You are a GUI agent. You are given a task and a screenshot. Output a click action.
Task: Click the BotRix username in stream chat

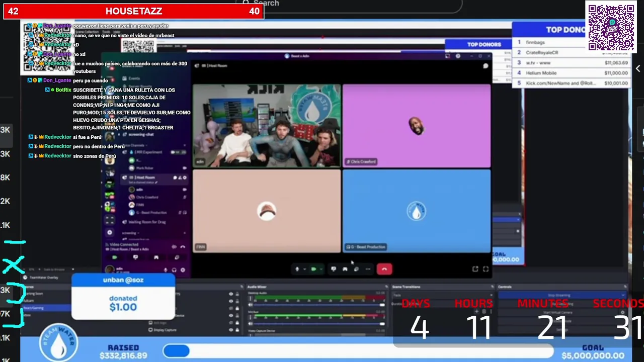tap(63, 90)
